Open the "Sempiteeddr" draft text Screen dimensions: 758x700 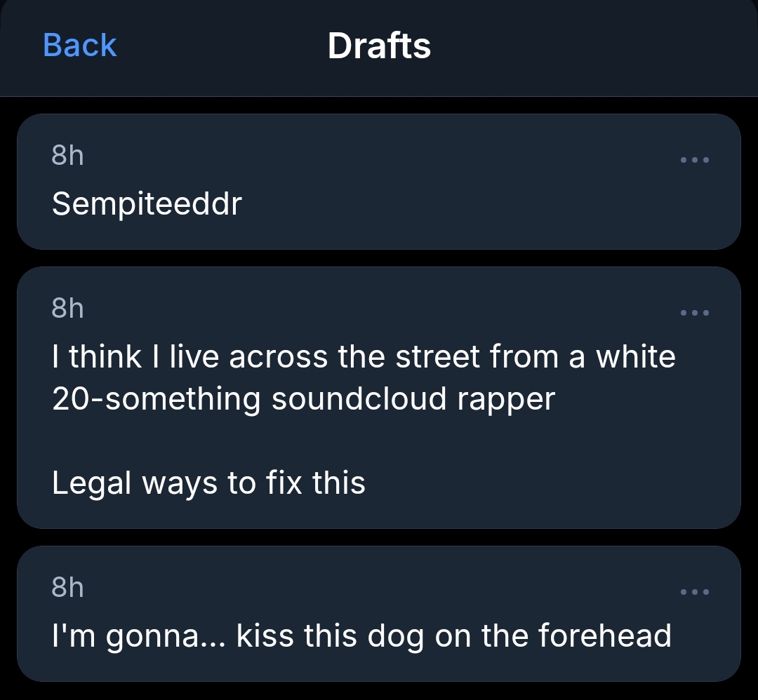(x=147, y=204)
